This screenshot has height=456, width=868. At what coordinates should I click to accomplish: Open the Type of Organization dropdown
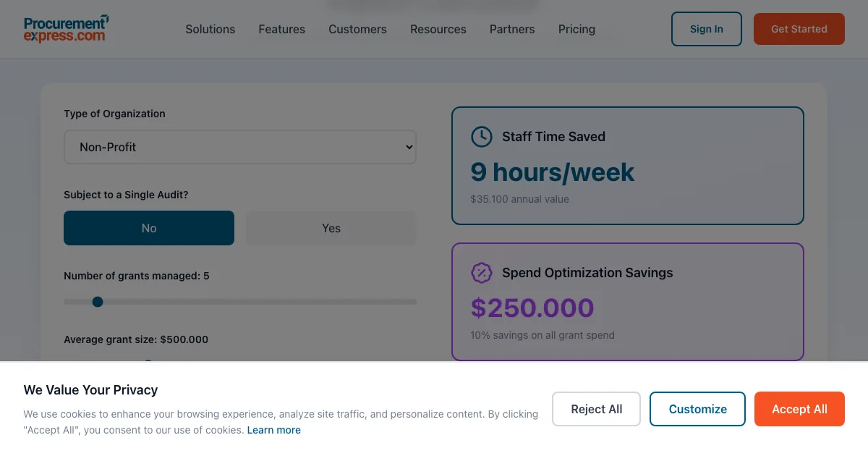pyautogui.click(x=240, y=147)
